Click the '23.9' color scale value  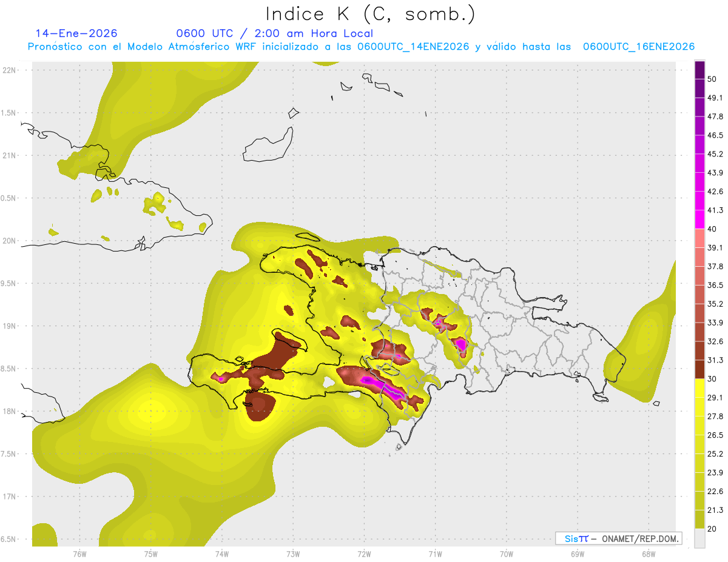pyautogui.click(x=715, y=472)
